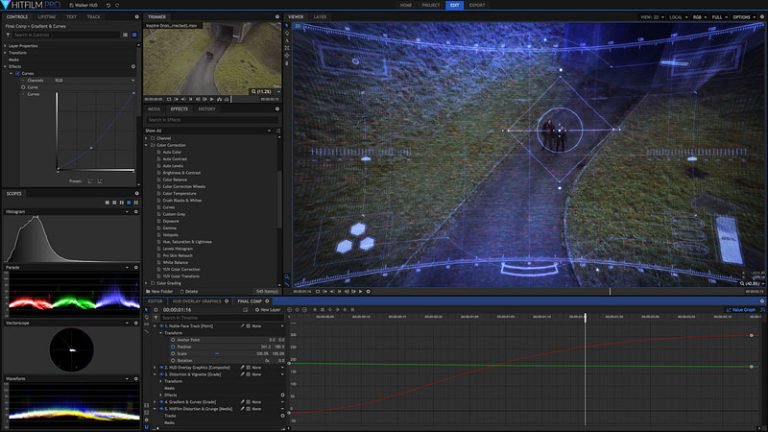
Task: Open the Lifetime tab
Action: pyautogui.click(x=47, y=17)
